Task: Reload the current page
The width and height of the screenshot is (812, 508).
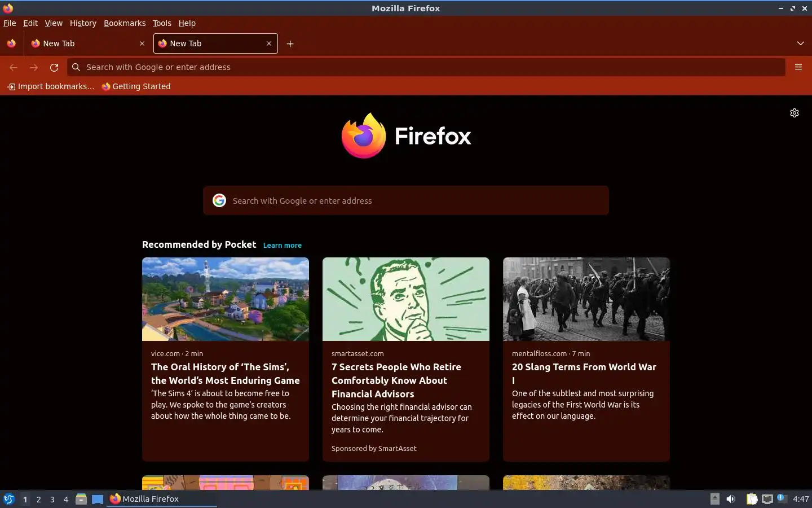Action: (54, 67)
